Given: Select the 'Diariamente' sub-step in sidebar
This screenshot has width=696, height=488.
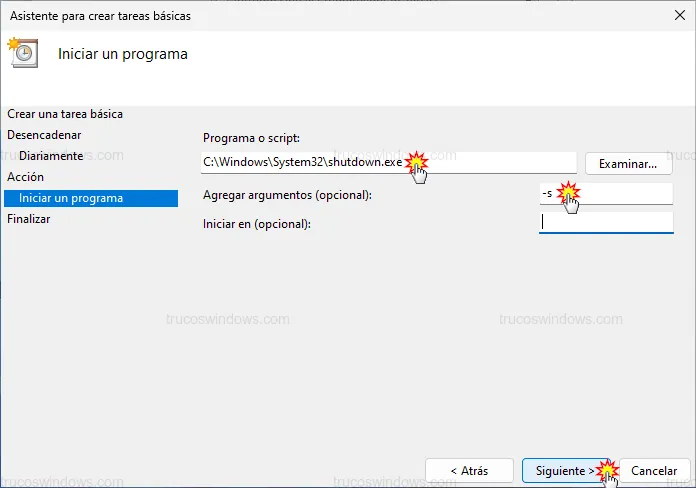Looking at the screenshot, I should (50, 156).
